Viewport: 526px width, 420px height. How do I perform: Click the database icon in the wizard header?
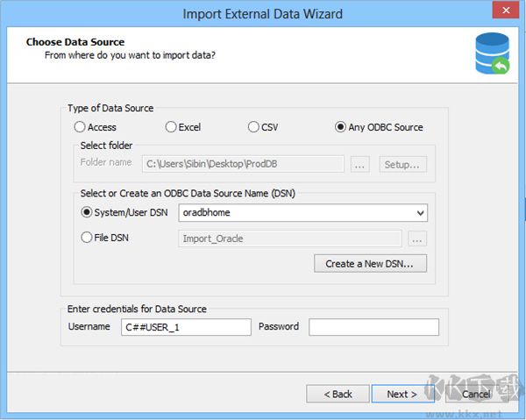(x=492, y=53)
